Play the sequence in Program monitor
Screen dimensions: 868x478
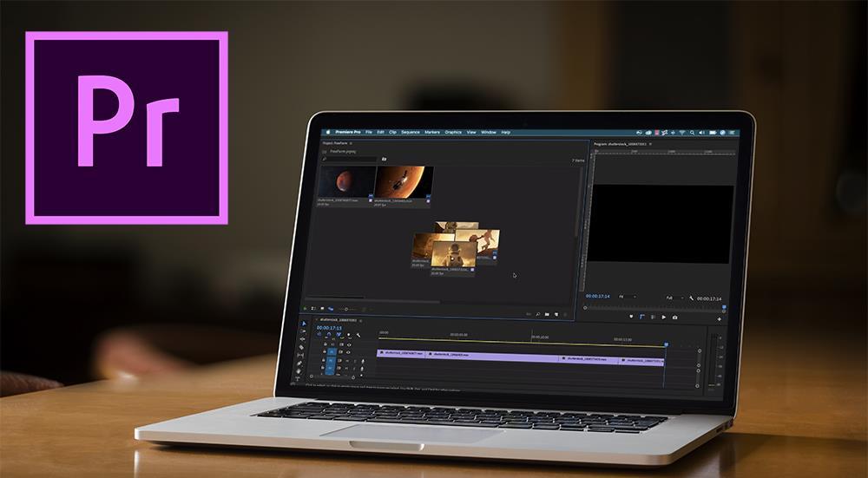click(x=664, y=317)
